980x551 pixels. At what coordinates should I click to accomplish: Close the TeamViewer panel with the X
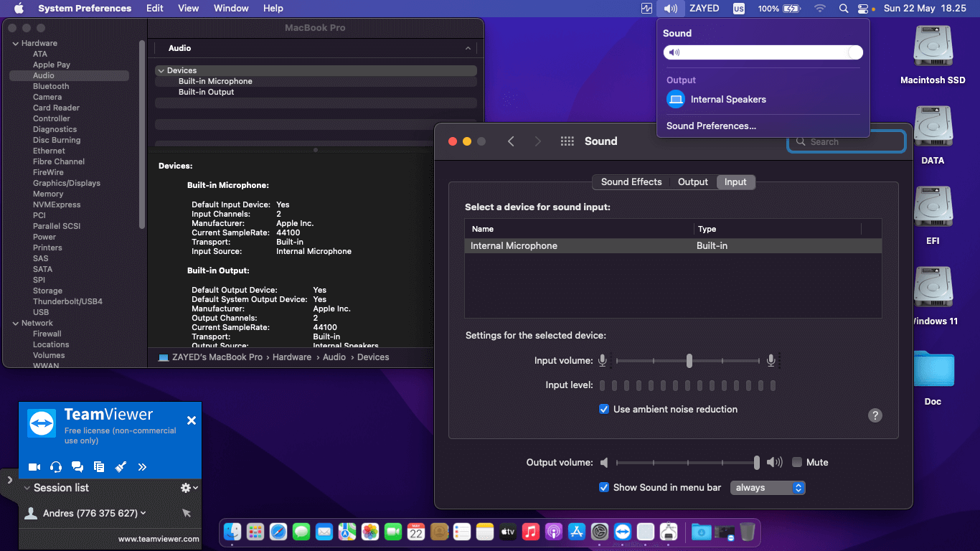pos(192,420)
